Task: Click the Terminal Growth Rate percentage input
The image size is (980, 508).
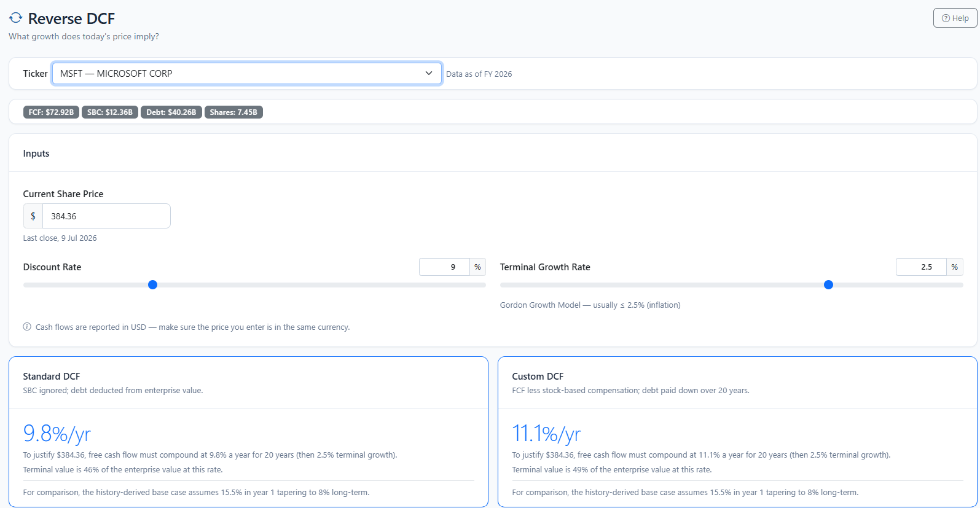Action: 921,267
